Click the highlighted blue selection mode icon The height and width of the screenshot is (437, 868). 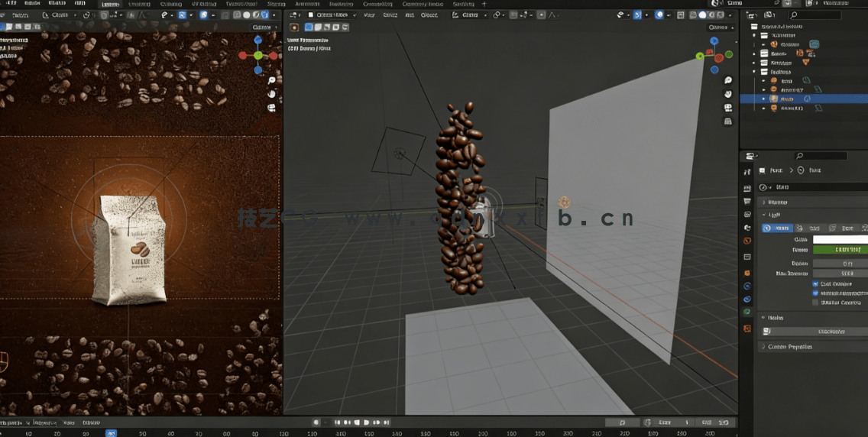click(309, 27)
